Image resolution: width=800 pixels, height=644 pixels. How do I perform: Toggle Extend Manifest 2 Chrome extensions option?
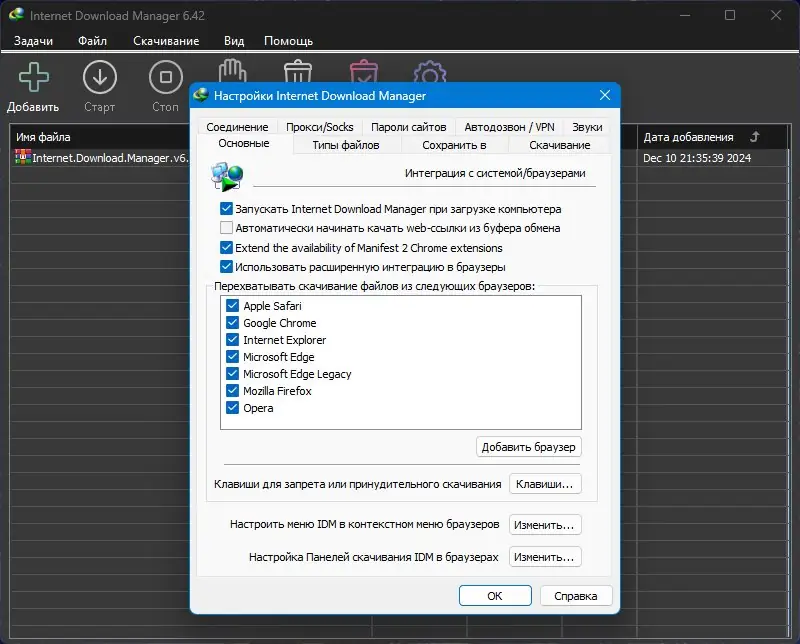(226, 247)
